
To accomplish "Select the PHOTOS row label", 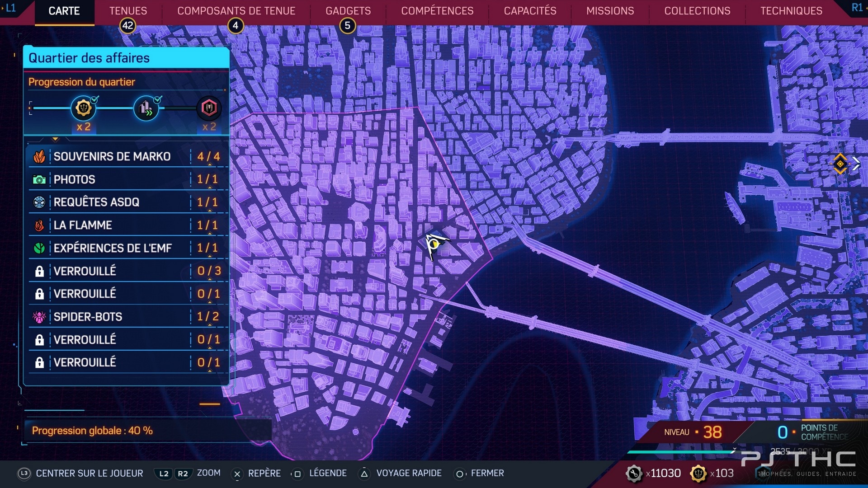I will (x=75, y=180).
